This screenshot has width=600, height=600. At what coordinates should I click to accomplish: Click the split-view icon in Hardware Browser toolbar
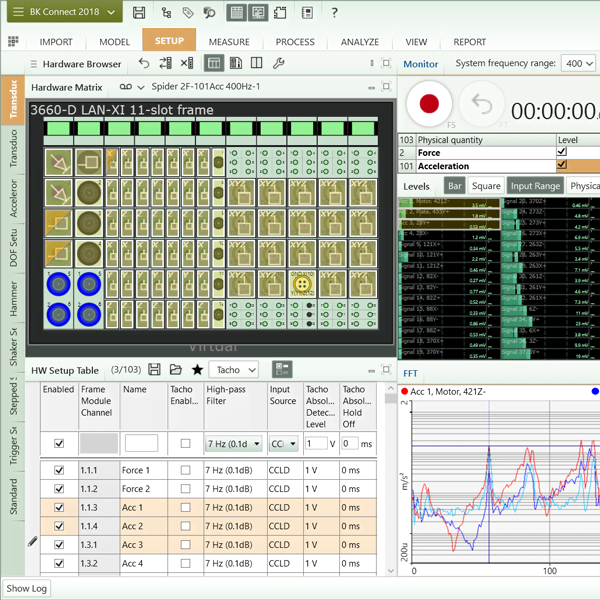(257, 63)
